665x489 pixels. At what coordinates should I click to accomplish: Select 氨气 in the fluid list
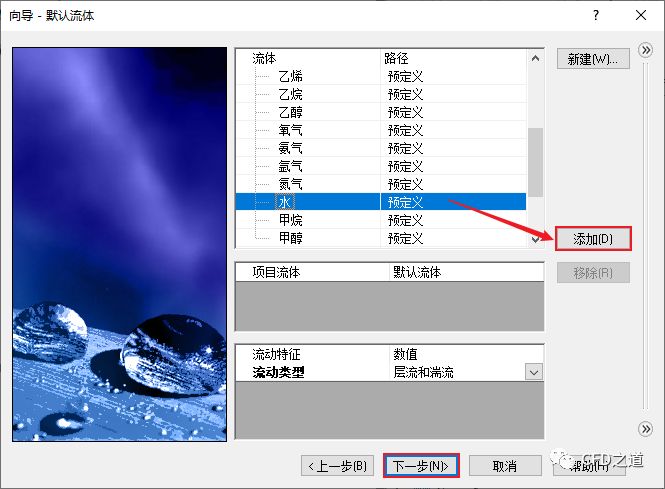coord(291,148)
